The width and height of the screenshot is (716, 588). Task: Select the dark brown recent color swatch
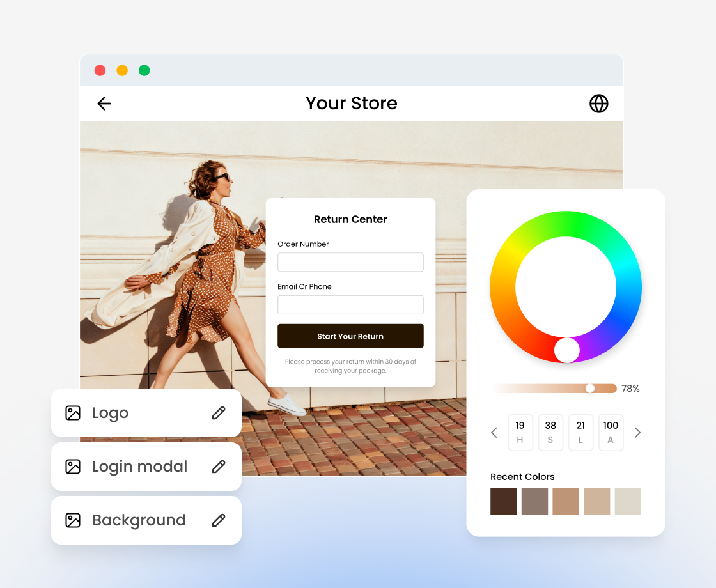(x=504, y=502)
